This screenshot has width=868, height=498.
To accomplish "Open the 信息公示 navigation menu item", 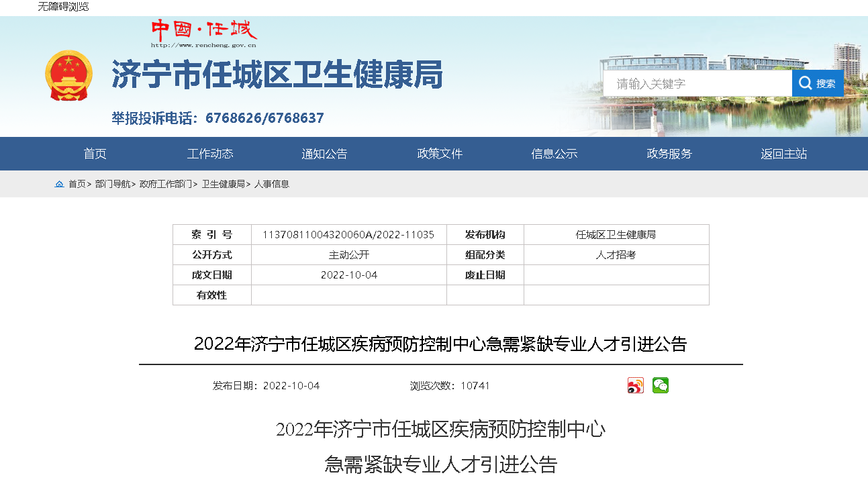I will 554,154.
